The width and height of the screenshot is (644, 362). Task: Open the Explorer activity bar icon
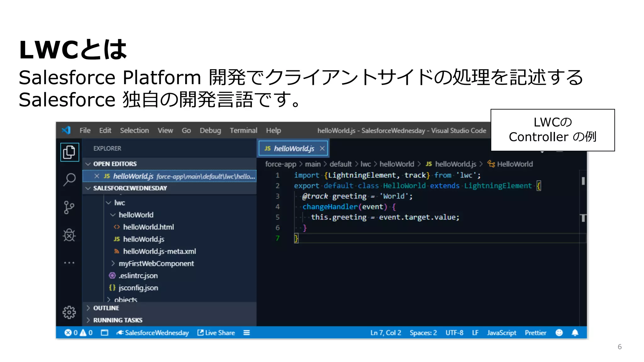coord(69,152)
